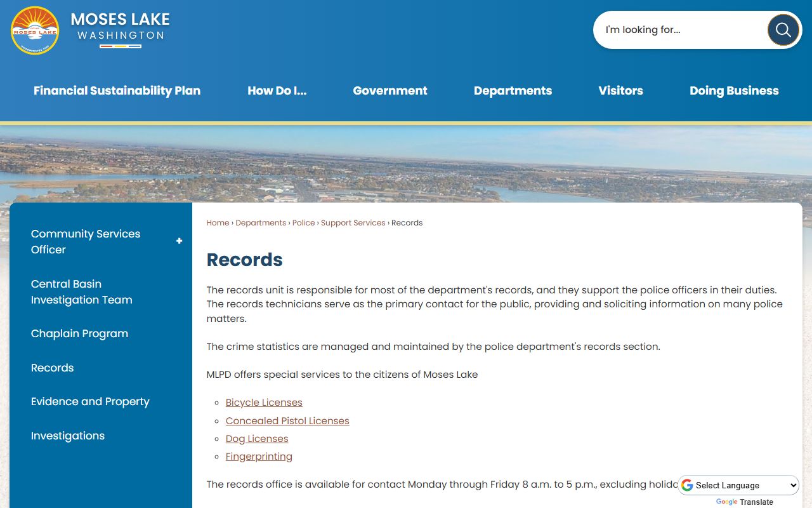Open Dog Licenses link
The height and width of the screenshot is (508, 812).
pos(257,439)
